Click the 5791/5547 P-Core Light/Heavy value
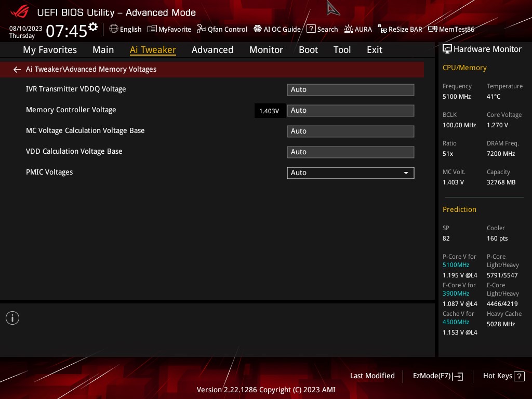 click(x=502, y=275)
